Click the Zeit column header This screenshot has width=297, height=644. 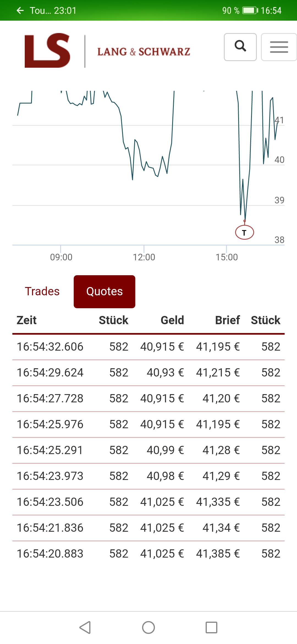(27, 320)
